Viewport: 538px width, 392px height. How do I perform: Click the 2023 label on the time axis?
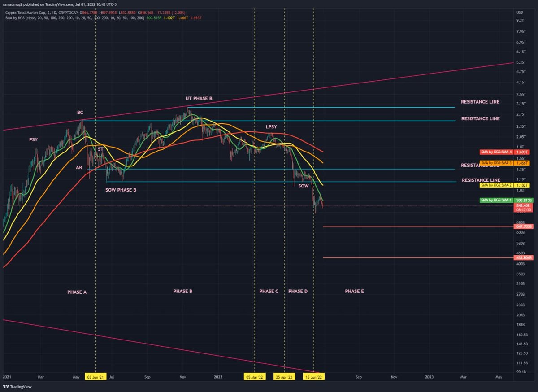429,378
